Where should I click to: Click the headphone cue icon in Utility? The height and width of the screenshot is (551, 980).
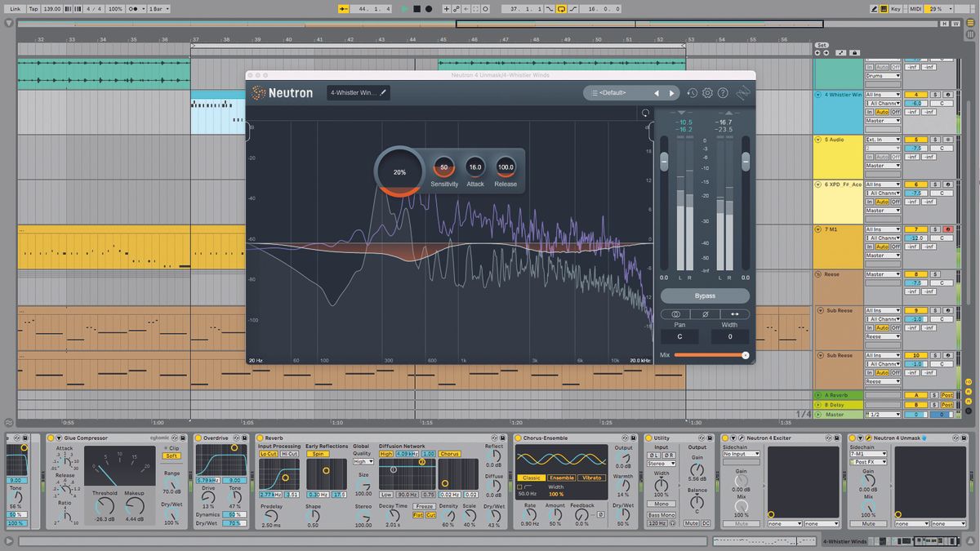672,523
